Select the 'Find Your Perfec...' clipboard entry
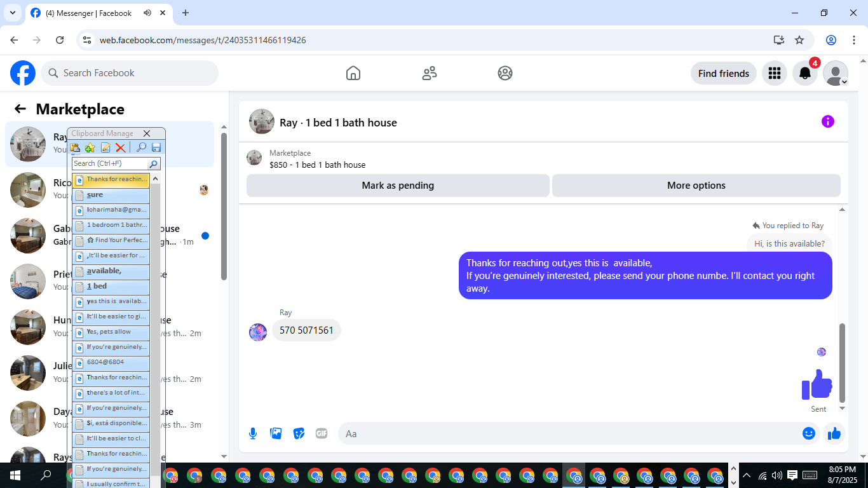The width and height of the screenshot is (868, 488). click(111, 241)
